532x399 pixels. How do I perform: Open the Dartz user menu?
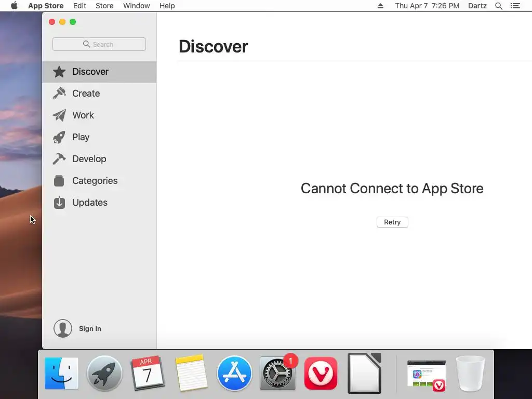pyautogui.click(x=477, y=6)
